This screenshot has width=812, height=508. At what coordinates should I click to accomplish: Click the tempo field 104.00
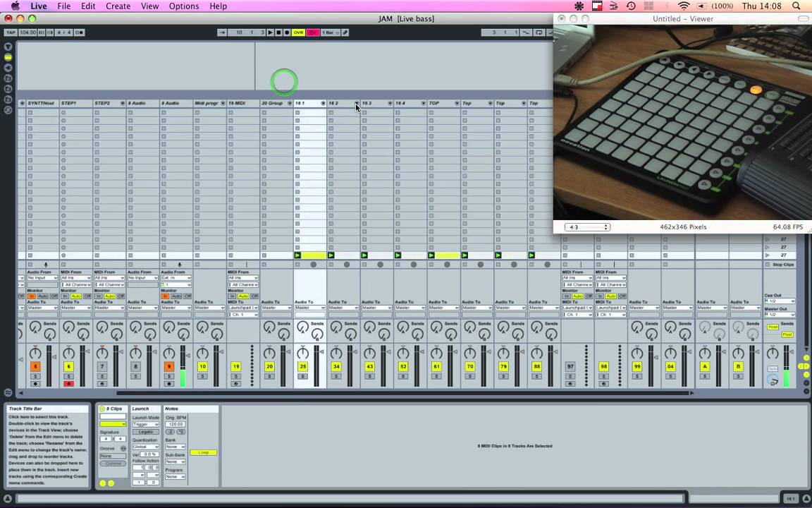[x=28, y=32]
